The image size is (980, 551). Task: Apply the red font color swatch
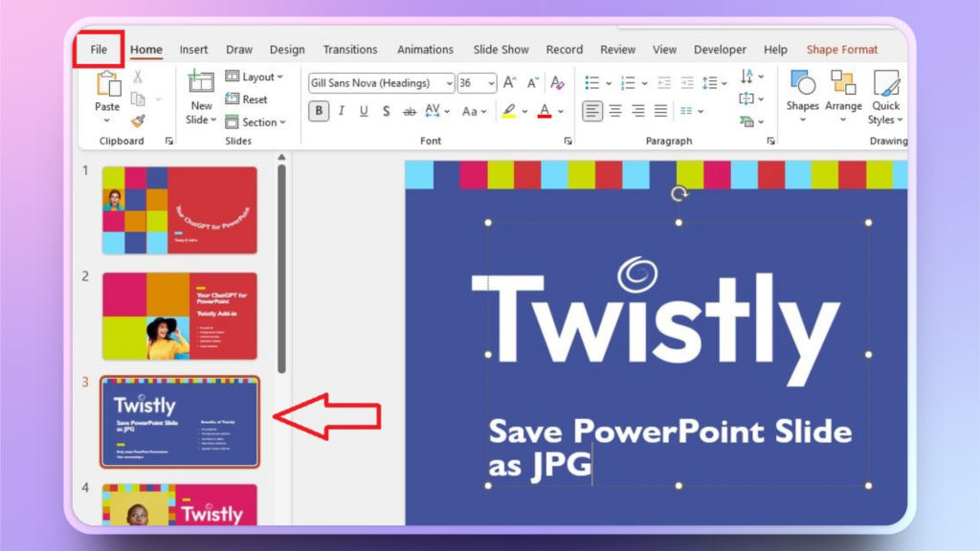pyautogui.click(x=545, y=111)
